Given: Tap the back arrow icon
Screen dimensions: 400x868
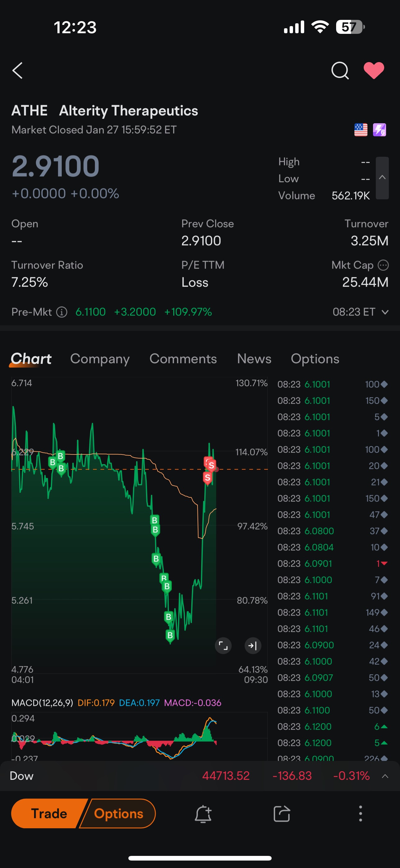Looking at the screenshot, I should tap(17, 70).
